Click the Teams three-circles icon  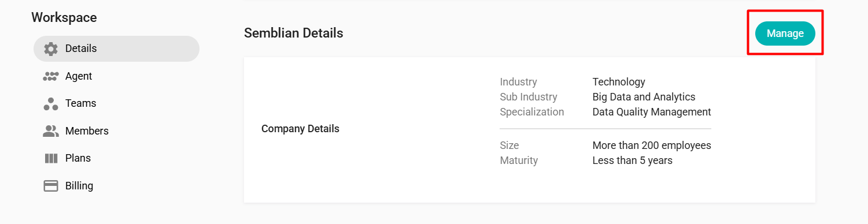tap(51, 103)
